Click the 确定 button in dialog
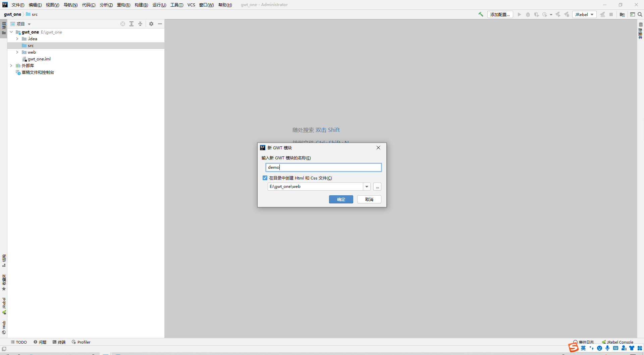Image resolution: width=644 pixels, height=355 pixels. [341, 199]
